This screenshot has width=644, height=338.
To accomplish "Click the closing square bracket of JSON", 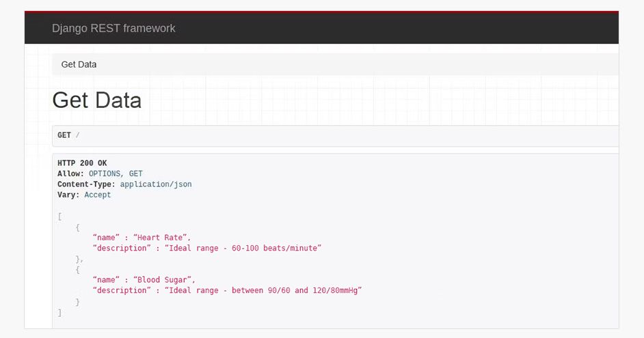I will 59,313.
